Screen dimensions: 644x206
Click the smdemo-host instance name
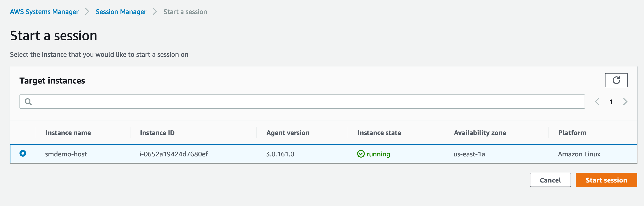pos(66,154)
